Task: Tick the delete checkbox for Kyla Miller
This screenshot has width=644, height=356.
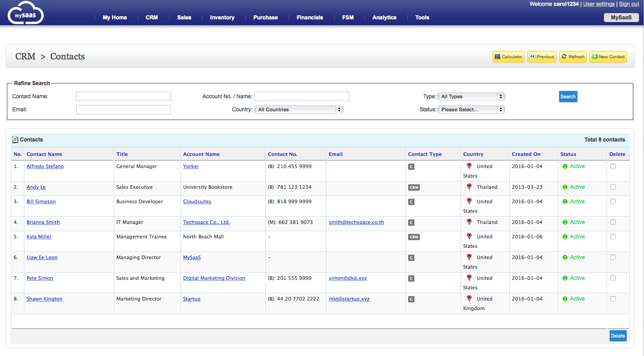Action: pyautogui.click(x=612, y=237)
